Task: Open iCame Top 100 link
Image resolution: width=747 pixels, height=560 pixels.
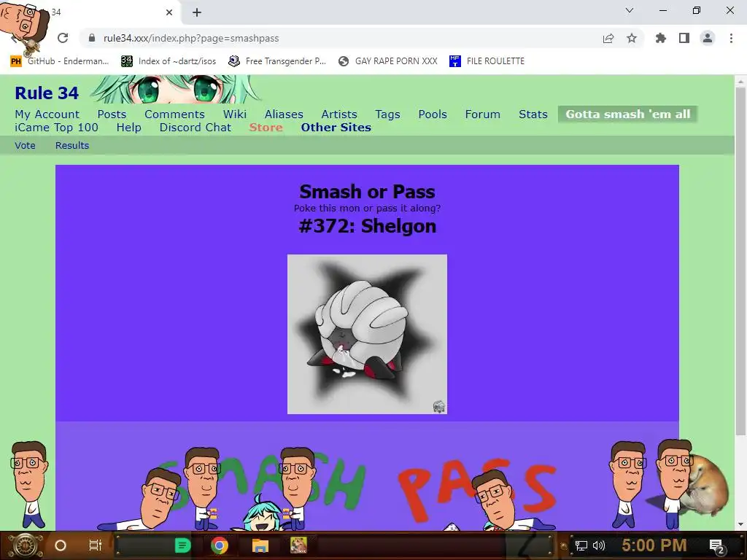Action: [57, 128]
